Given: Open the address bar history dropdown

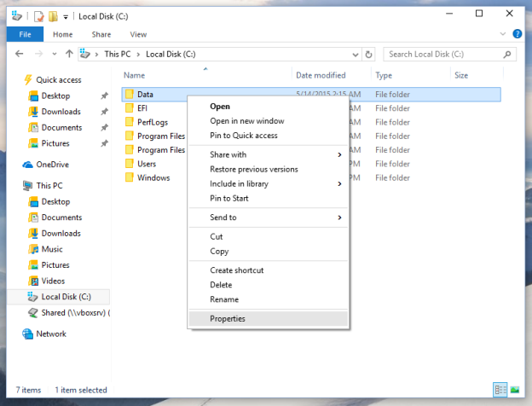Looking at the screenshot, I should tap(356, 54).
